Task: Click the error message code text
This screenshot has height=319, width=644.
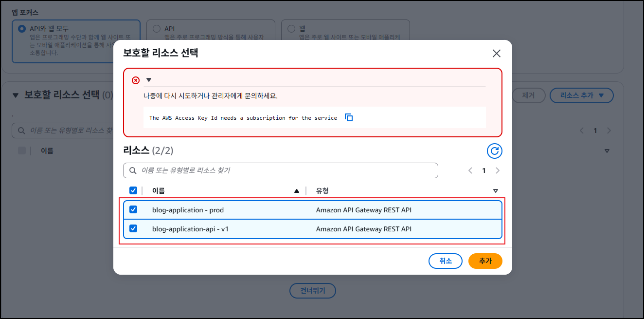Action: pyautogui.click(x=243, y=118)
